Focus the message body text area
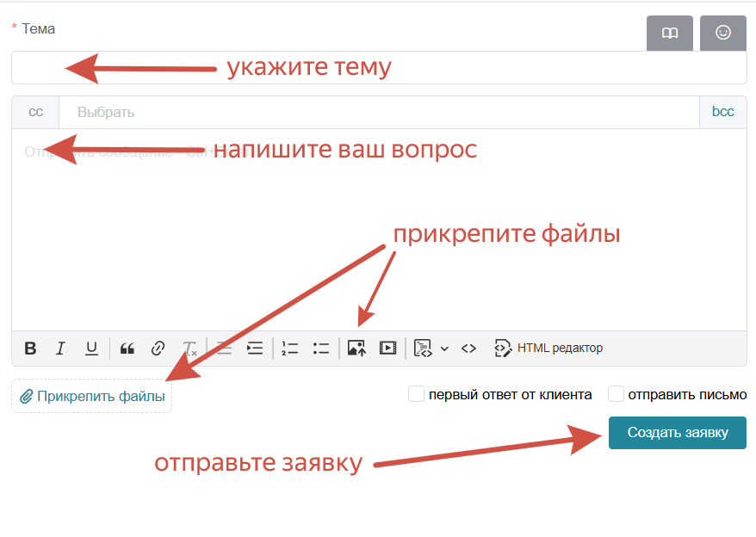The image size is (756, 537). (379, 230)
